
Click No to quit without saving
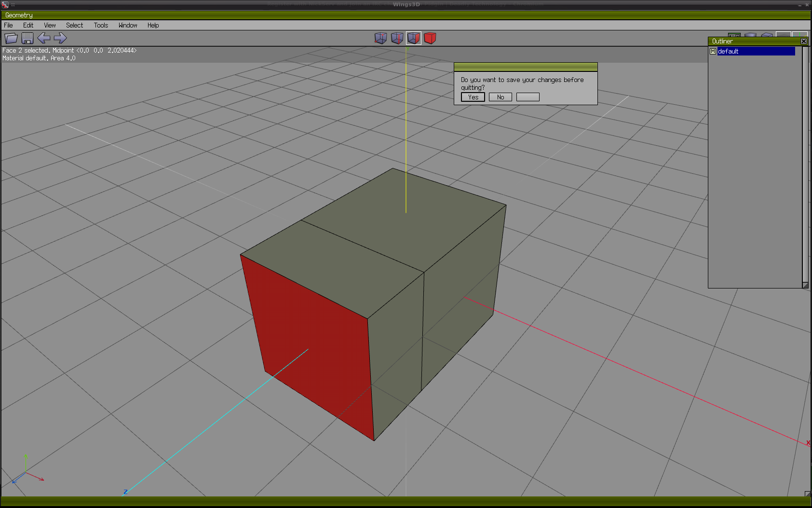pyautogui.click(x=501, y=97)
